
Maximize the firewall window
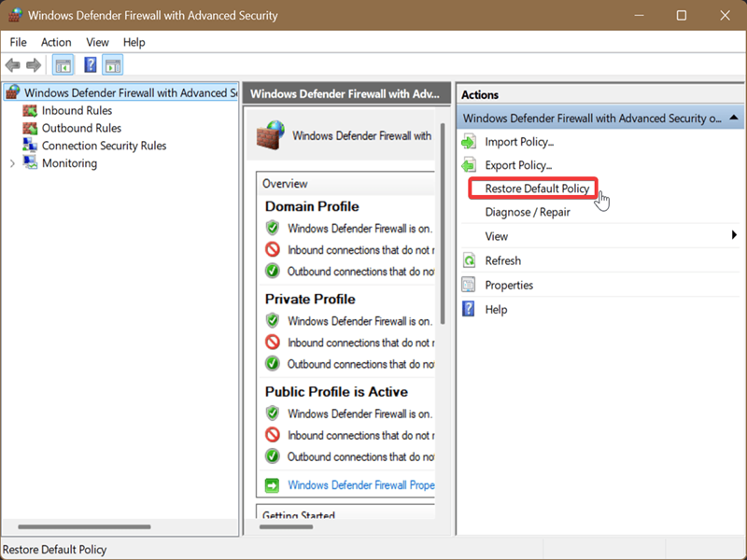pos(682,15)
